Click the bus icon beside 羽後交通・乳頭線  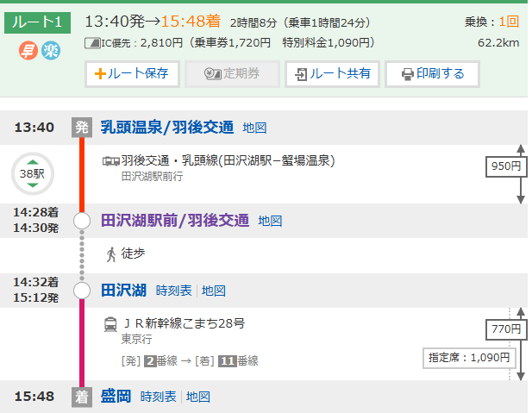point(111,160)
